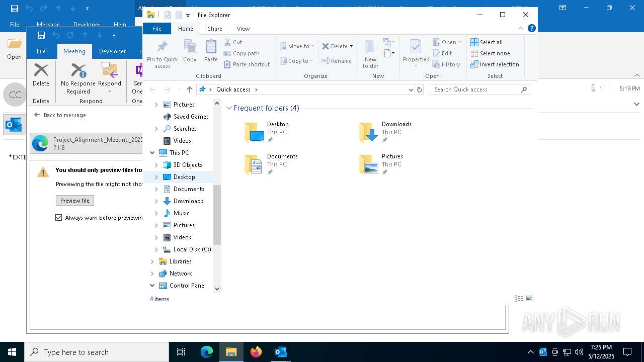This screenshot has height=362, width=644.
Task: Launch Firefox from the taskbar
Action: click(256, 352)
